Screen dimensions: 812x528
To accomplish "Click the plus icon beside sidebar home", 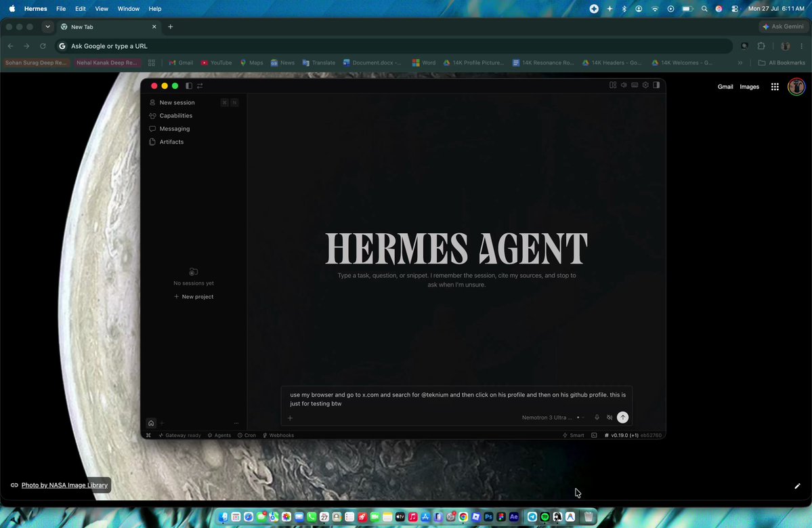I will 162,423.
